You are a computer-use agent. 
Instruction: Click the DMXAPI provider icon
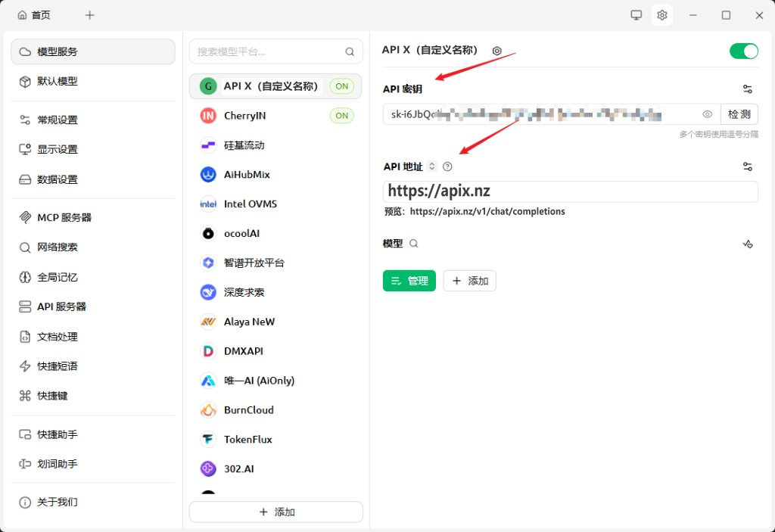[x=208, y=351]
